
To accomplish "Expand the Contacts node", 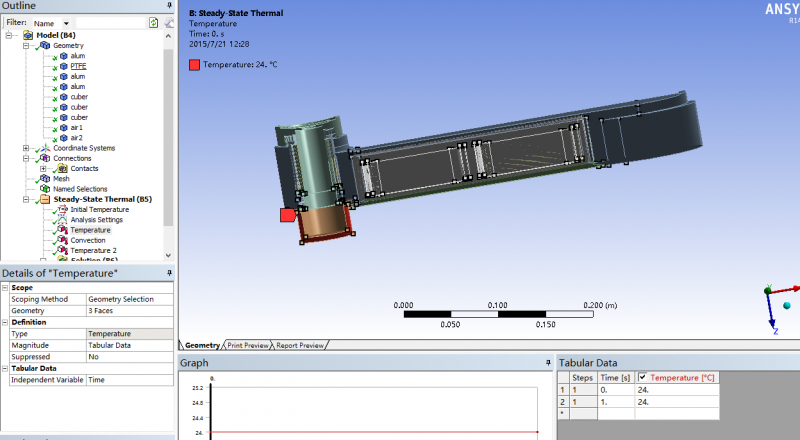I will click(x=43, y=168).
